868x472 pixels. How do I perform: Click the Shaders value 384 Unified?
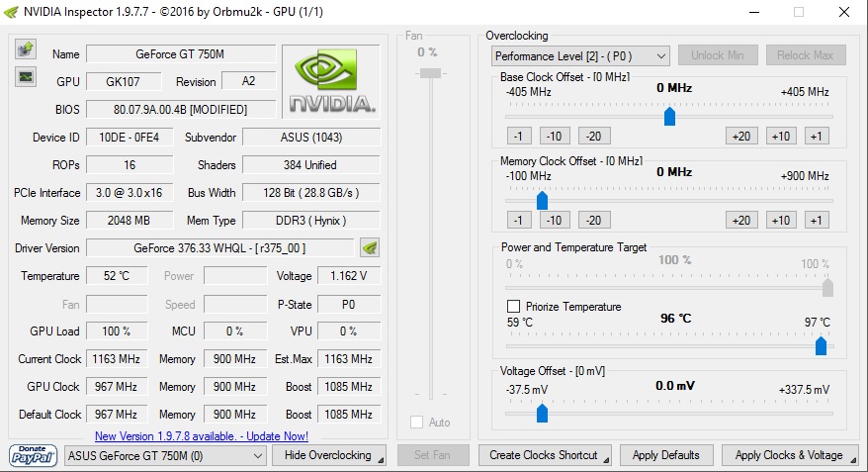[x=311, y=165]
